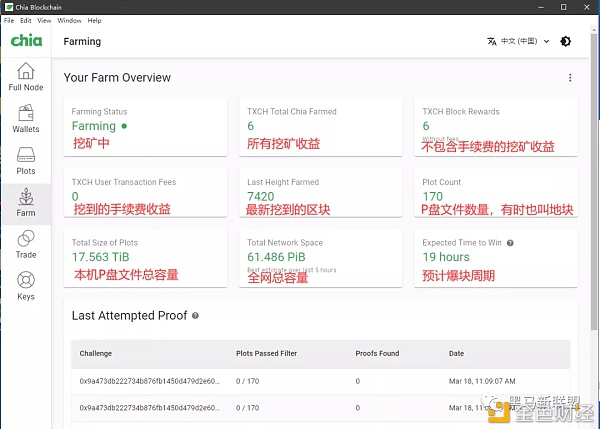Screen dimensions: 600x429
Task: Open the View menu
Action: (x=44, y=21)
